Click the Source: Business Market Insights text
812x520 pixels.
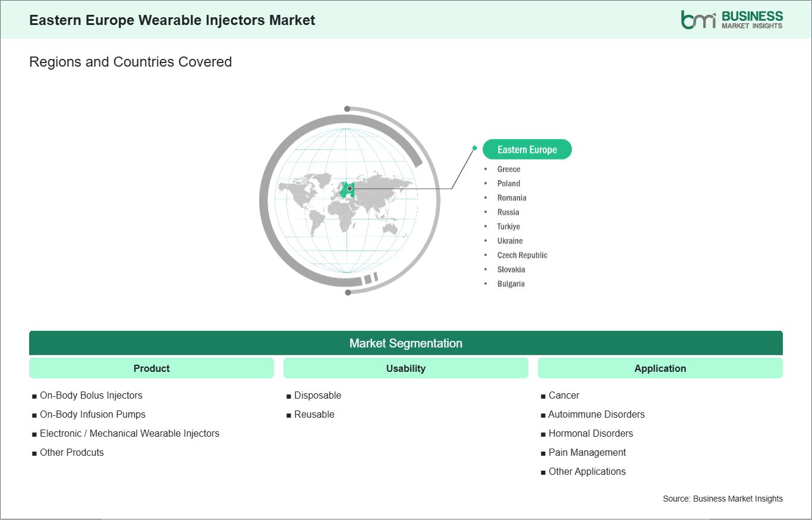[x=723, y=499]
